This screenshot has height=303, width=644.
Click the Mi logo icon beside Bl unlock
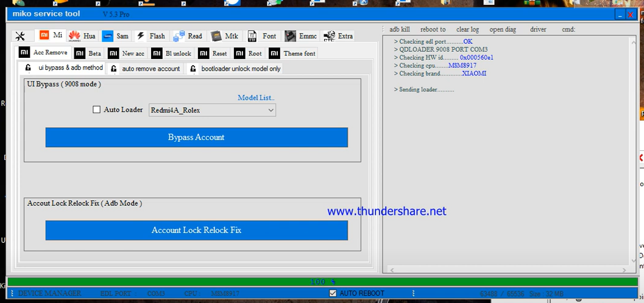tap(157, 54)
